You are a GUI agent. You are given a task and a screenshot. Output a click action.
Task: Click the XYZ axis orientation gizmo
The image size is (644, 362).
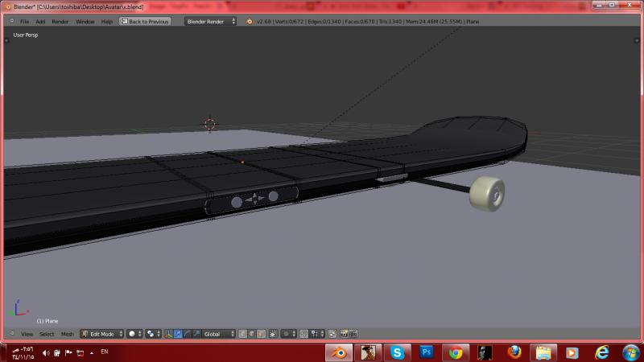(x=18, y=308)
